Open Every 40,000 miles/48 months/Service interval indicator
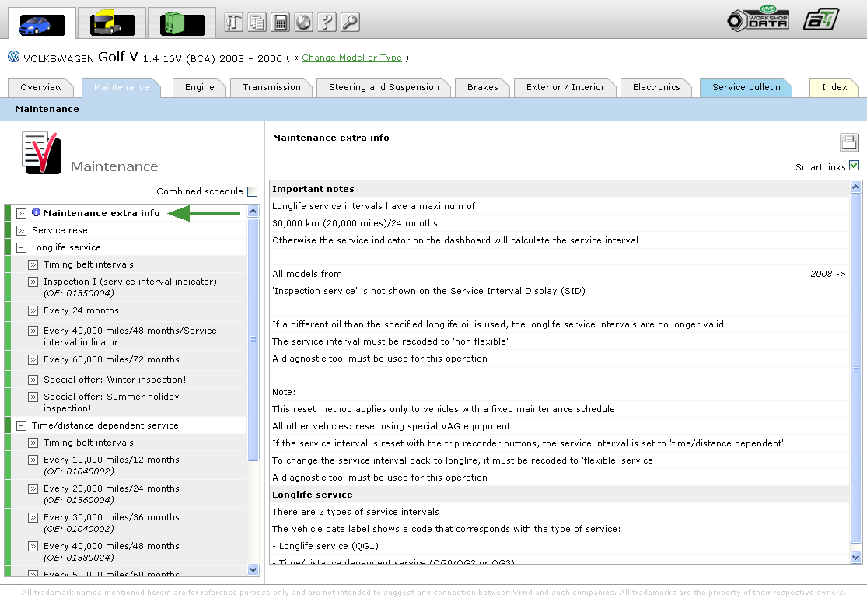 (130, 336)
